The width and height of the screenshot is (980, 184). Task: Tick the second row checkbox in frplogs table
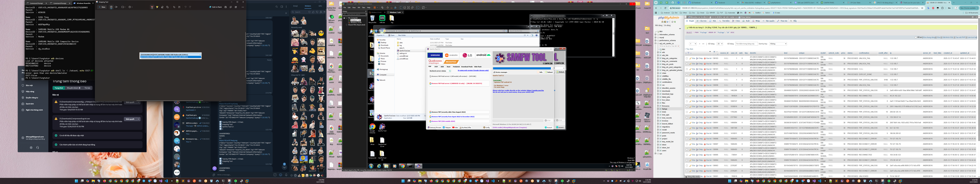(687, 64)
